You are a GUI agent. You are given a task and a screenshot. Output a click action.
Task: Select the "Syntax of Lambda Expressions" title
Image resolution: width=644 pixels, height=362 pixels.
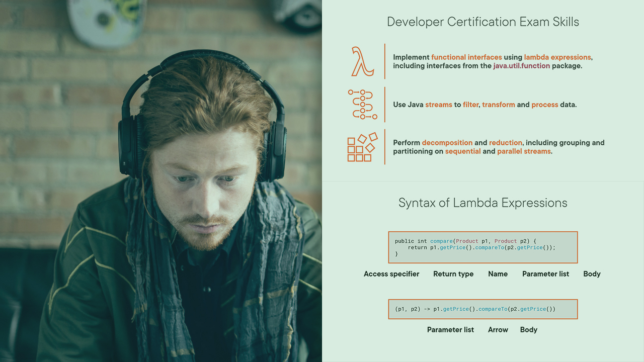tap(483, 203)
